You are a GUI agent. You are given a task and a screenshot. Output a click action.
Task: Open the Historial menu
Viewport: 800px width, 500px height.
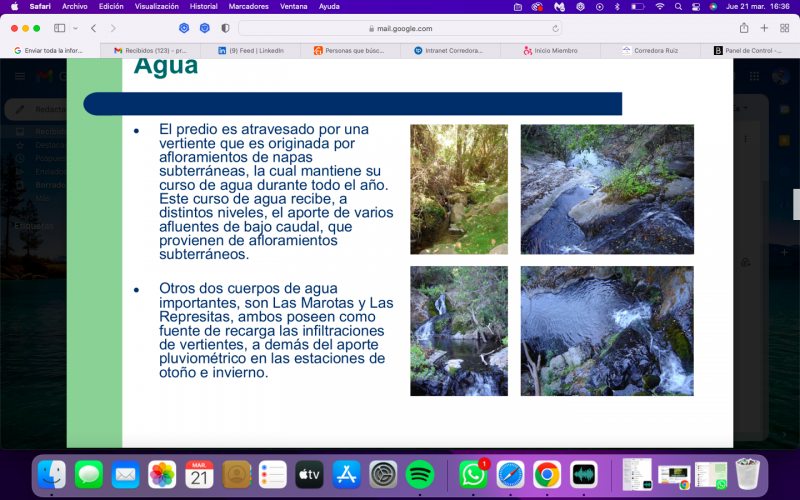pos(204,7)
